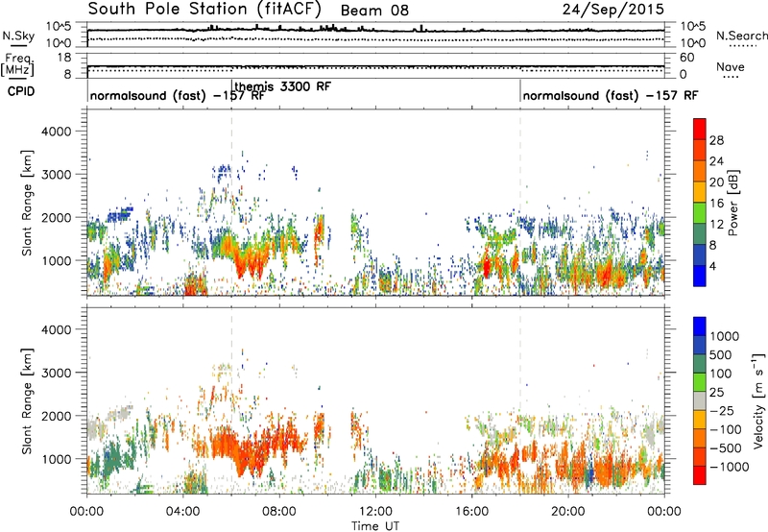Click the gray band of the Velocity color bar

[x=700, y=401]
